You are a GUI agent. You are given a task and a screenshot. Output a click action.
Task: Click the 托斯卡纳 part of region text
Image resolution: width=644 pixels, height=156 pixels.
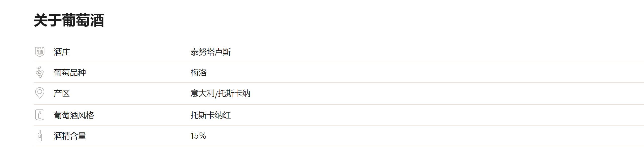pyautogui.click(x=234, y=93)
